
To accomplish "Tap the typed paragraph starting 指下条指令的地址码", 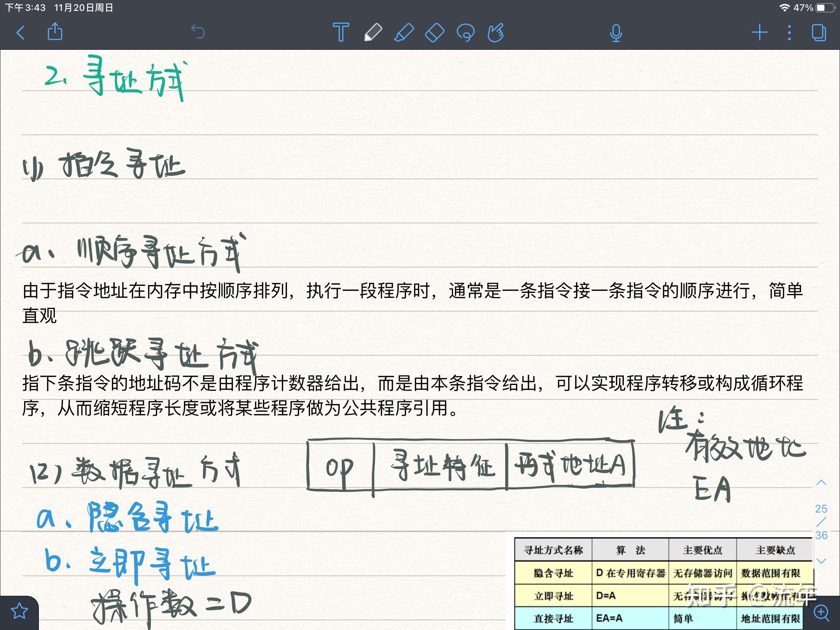I will tap(413, 395).
